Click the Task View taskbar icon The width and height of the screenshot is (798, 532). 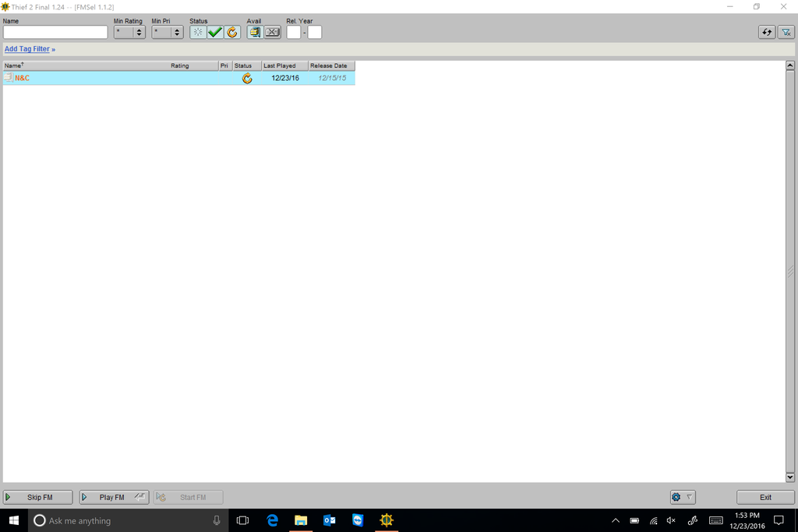point(242,520)
